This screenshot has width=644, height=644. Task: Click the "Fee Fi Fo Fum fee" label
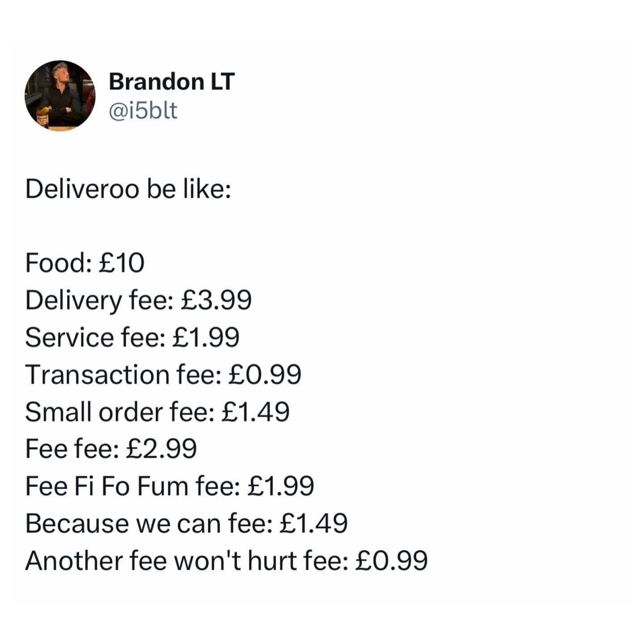(133, 486)
